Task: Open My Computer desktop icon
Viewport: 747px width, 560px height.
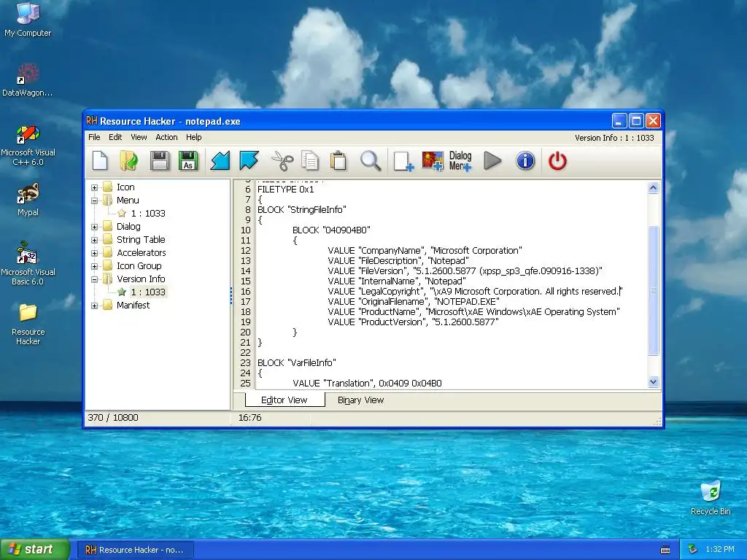Action: [x=28, y=20]
